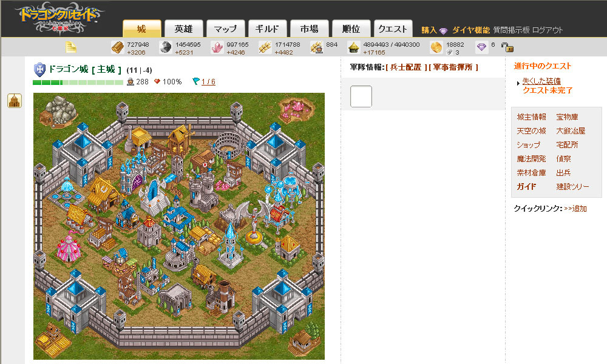Screen dimensions: 607x364
Task: Click the blue shield city emblem icon
Action: 39,70
